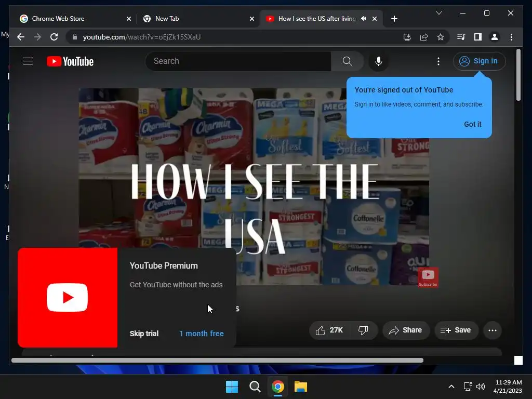Click the Chrome taskbar icon
The width and height of the screenshot is (532, 399).
[x=277, y=387]
